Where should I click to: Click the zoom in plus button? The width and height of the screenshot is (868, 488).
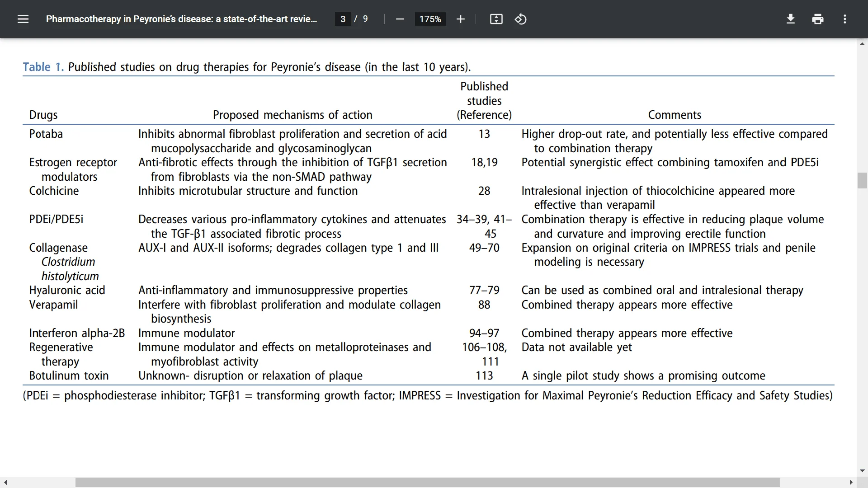[x=460, y=19]
